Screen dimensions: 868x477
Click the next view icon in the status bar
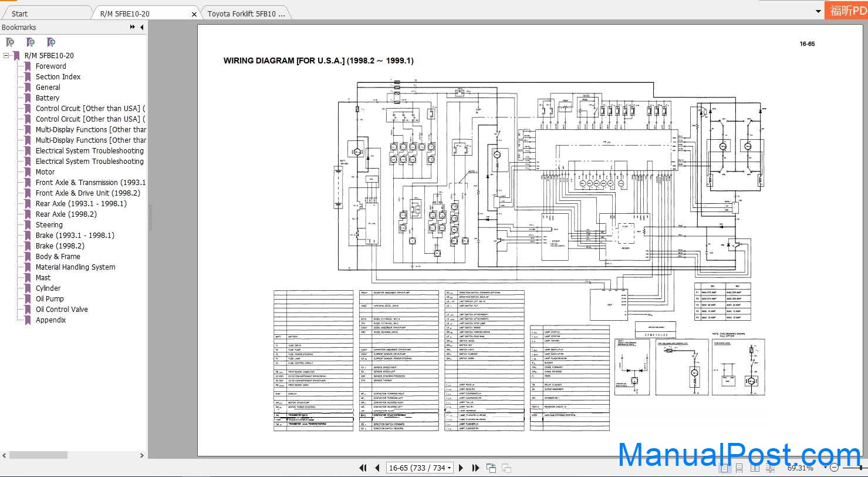tap(505, 468)
